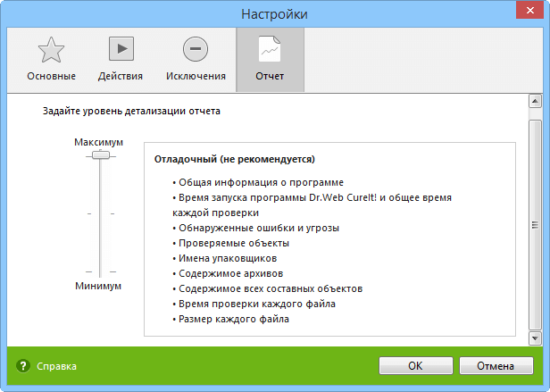Click text Обнаруженные ошибки и угрозы

(x=259, y=228)
